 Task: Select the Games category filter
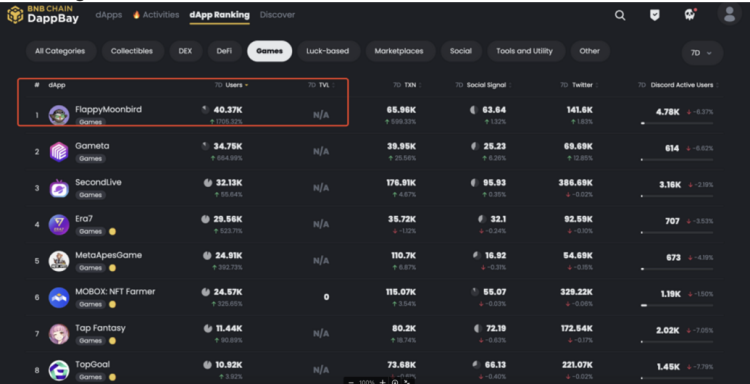tap(269, 51)
